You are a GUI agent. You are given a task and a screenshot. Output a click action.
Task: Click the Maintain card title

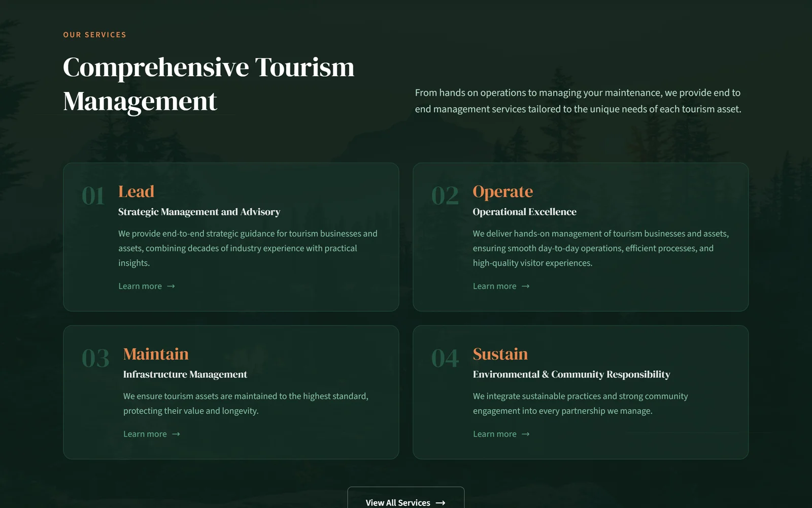point(156,354)
